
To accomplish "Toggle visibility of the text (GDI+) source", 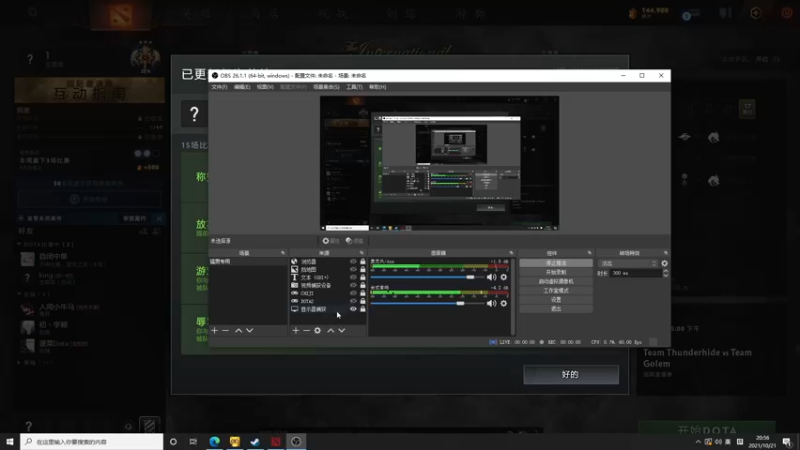I will 353,277.
